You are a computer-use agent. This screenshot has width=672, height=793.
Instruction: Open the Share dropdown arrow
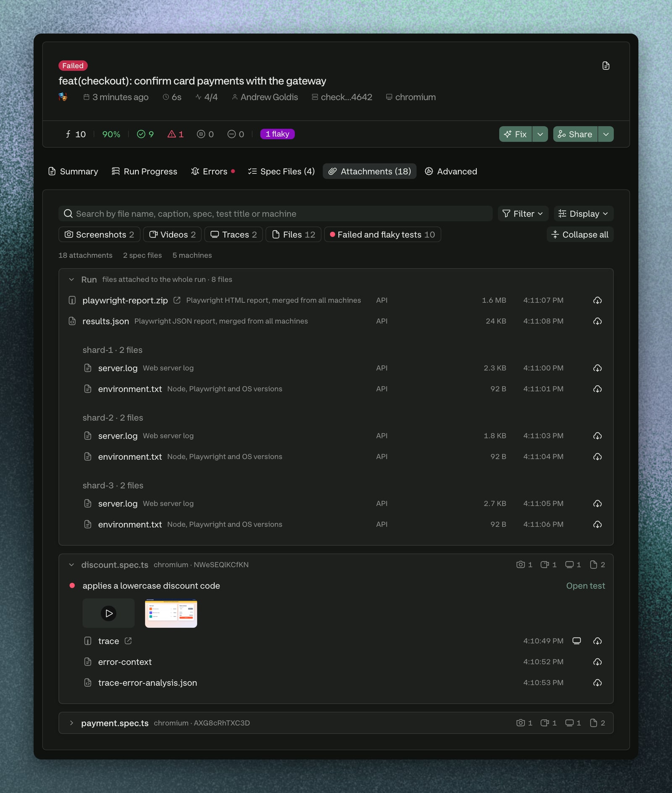(x=606, y=134)
